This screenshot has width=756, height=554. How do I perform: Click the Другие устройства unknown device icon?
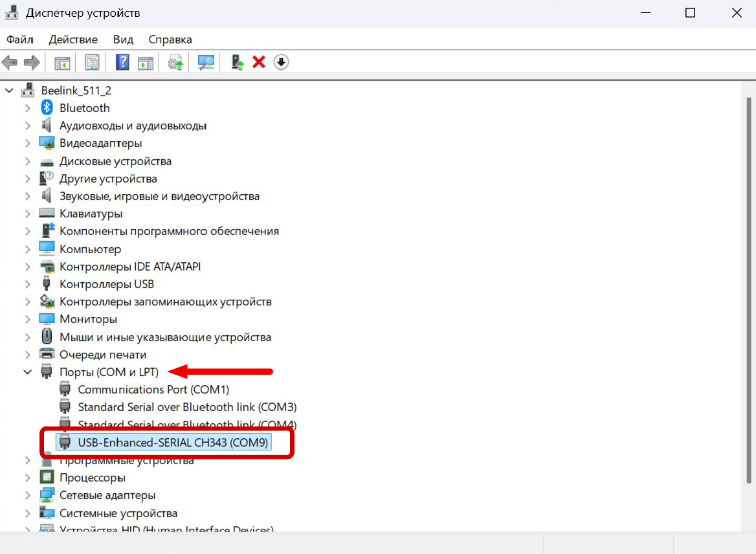[47, 178]
